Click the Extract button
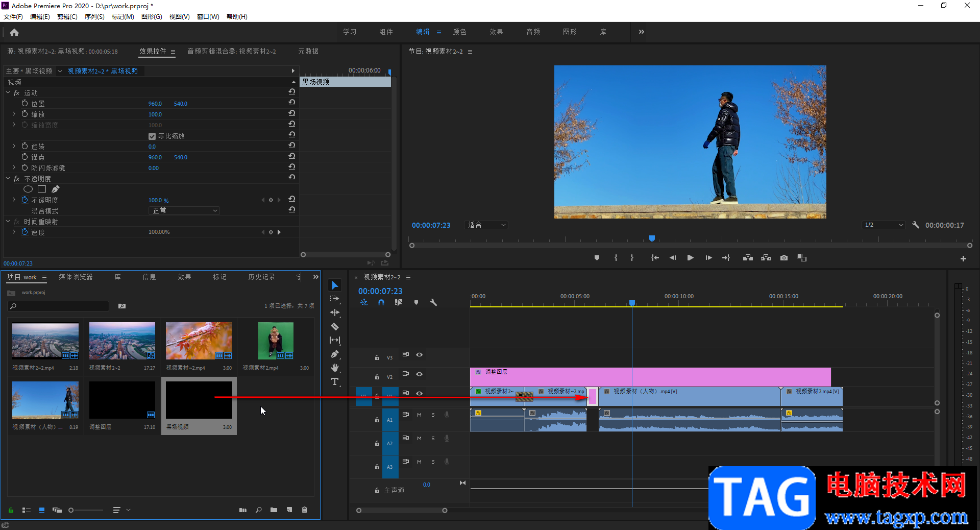 click(766, 258)
